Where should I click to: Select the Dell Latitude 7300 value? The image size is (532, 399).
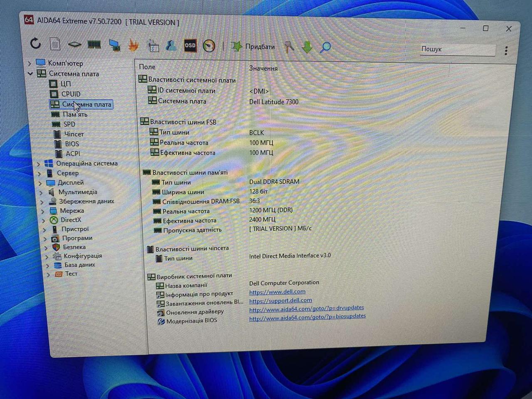[x=274, y=102]
